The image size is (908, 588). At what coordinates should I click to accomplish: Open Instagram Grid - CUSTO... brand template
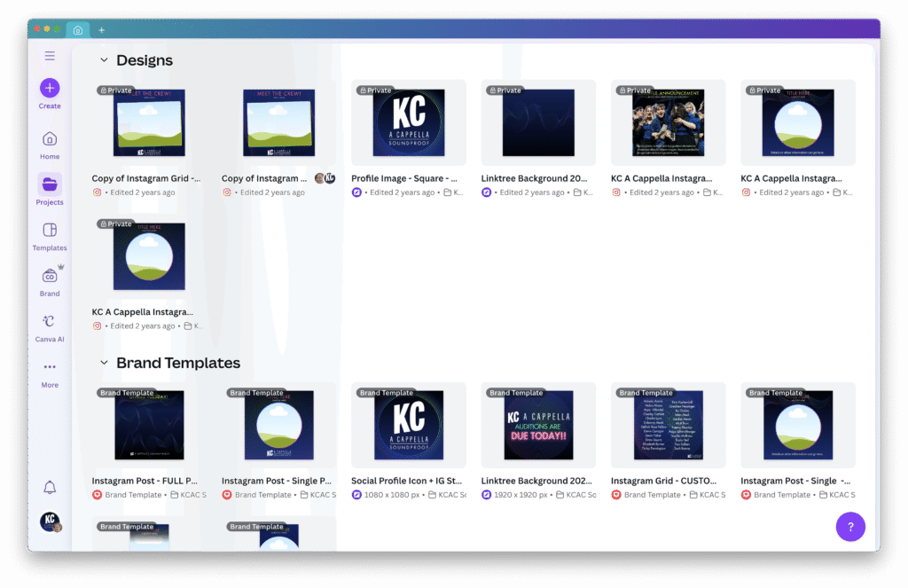click(668, 425)
